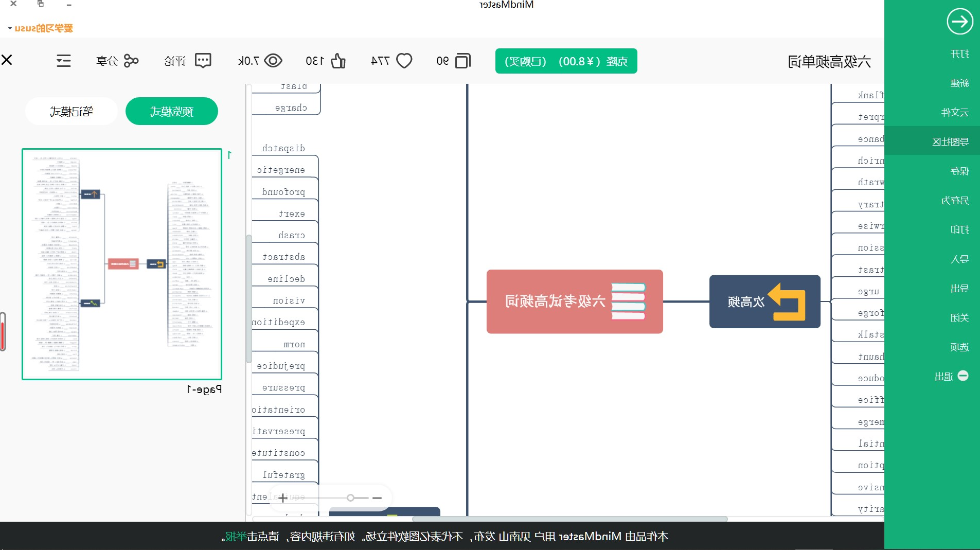
Task: Select the 高频 branch node
Action: 765,301
